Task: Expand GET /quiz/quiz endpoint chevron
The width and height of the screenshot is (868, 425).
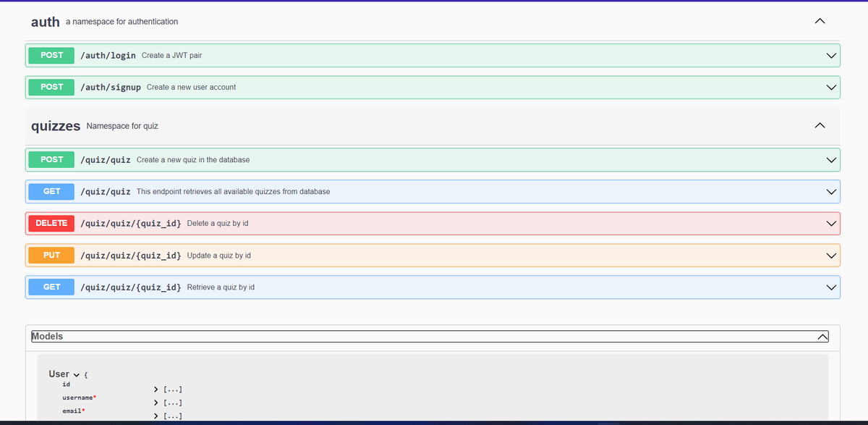Action: pyautogui.click(x=831, y=191)
